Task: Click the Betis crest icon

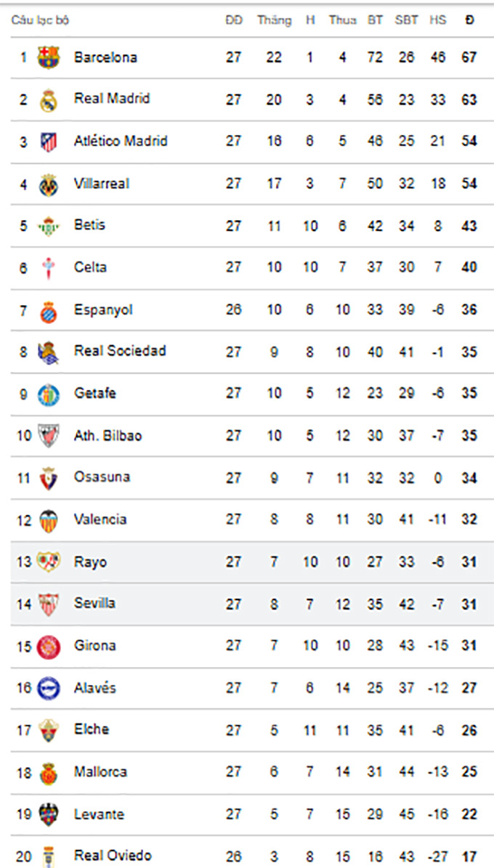Action: click(x=49, y=226)
